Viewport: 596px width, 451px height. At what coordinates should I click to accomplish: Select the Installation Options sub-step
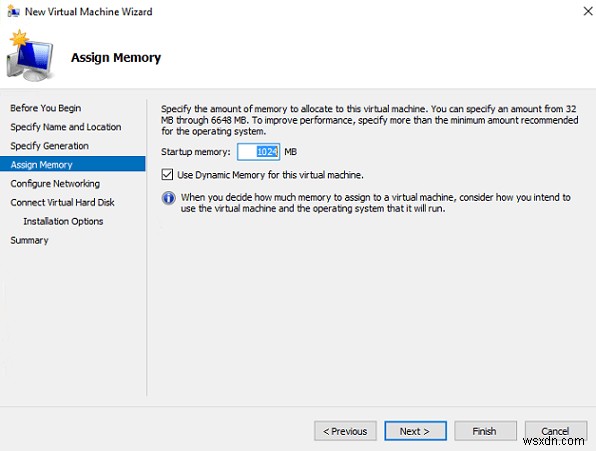[x=63, y=221]
